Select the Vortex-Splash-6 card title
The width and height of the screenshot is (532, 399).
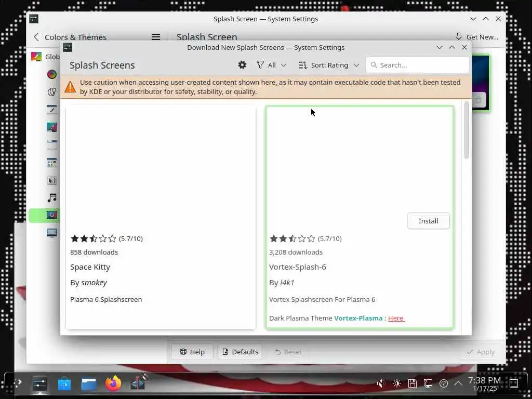tap(298, 267)
